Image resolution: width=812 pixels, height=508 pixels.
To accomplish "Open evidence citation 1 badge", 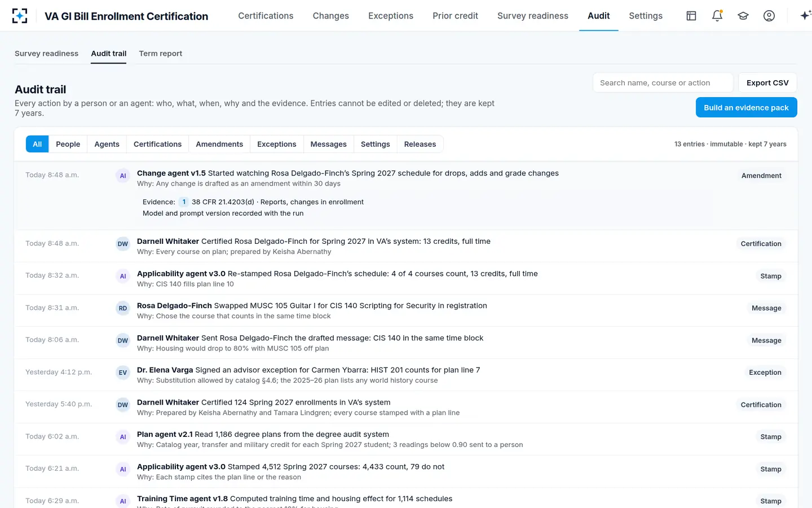I will 184,202.
